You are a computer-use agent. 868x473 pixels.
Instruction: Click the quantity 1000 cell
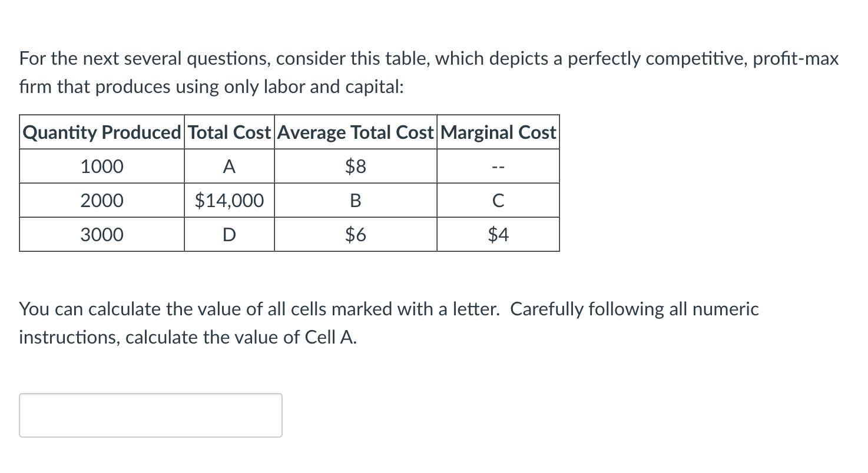click(101, 166)
